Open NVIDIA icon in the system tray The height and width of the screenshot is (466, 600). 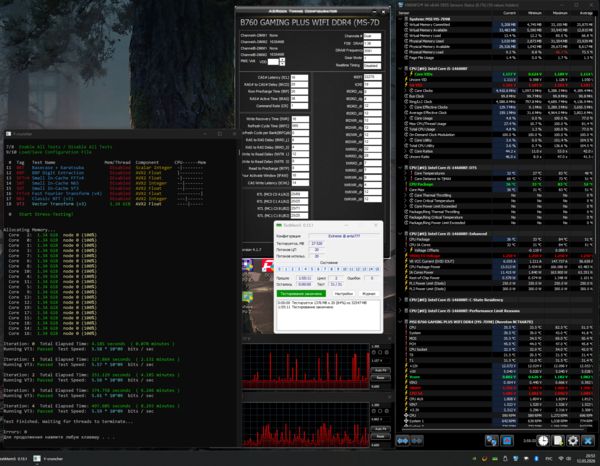(x=474, y=458)
